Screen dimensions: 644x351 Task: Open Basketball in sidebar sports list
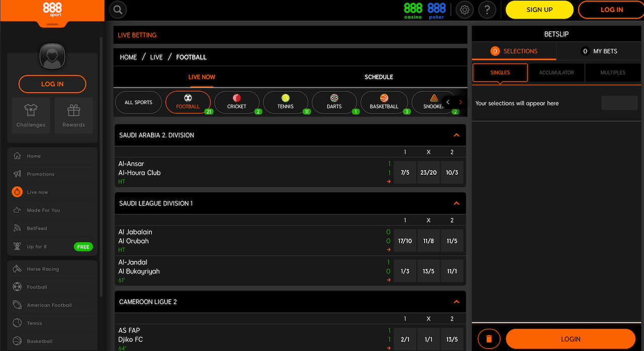[52, 341]
